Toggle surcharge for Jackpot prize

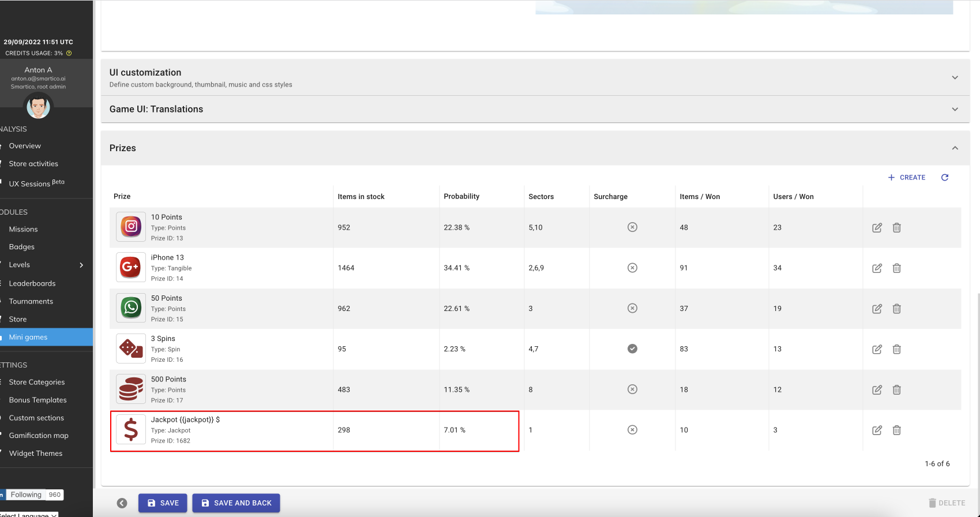click(x=632, y=430)
